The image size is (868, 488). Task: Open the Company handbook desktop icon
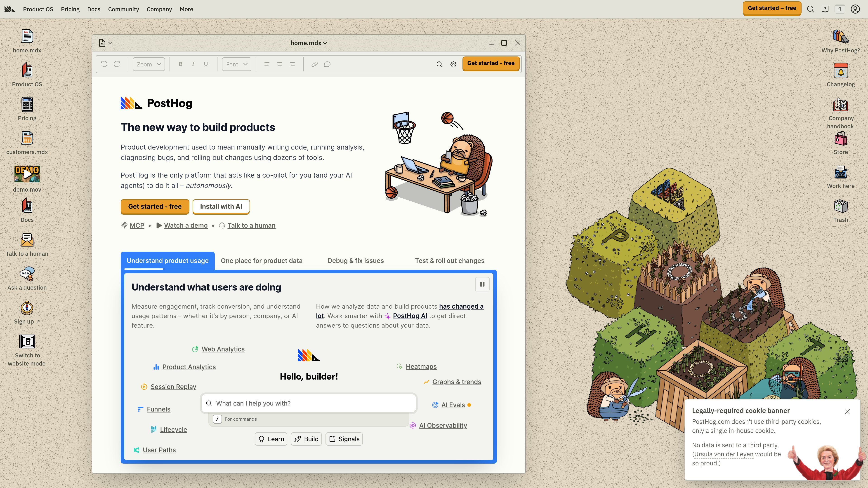pos(841,105)
